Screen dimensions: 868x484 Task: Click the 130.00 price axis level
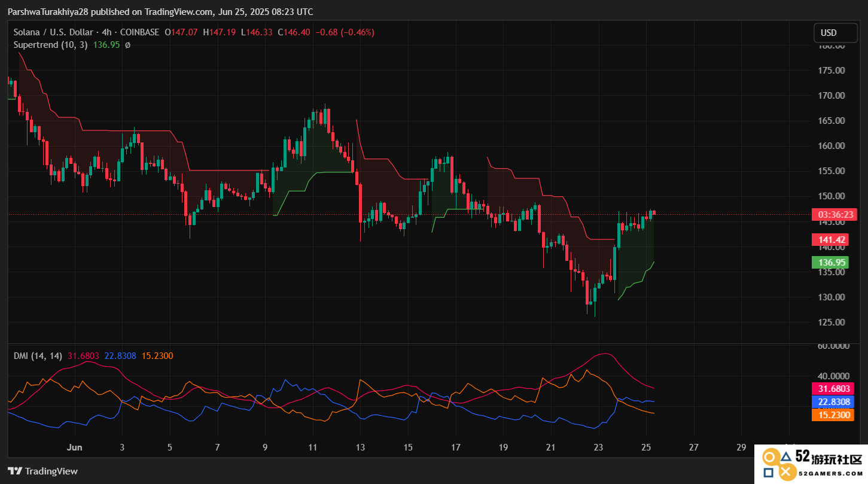point(832,297)
